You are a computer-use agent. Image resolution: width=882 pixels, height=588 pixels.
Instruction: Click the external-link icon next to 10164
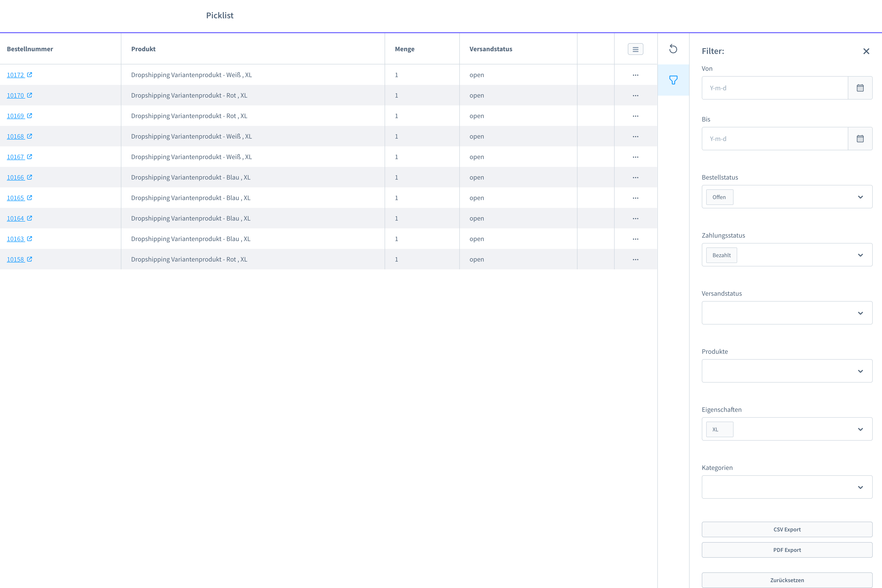pos(30,218)
